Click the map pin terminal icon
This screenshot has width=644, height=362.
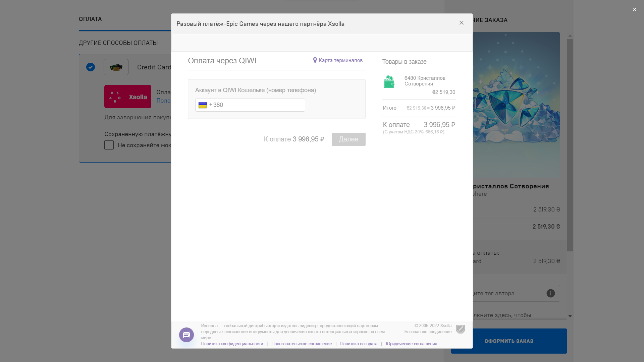(315, 60)
